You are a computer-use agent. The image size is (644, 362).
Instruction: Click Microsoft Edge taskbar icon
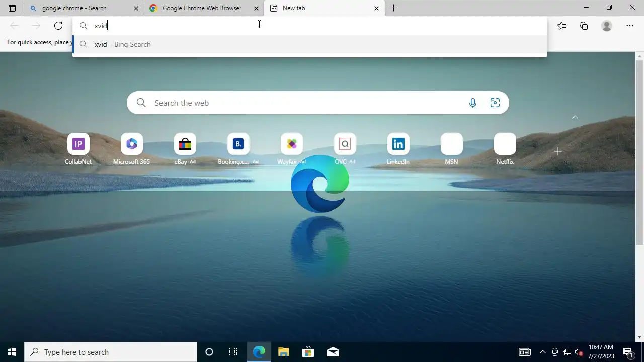[259, 352]
